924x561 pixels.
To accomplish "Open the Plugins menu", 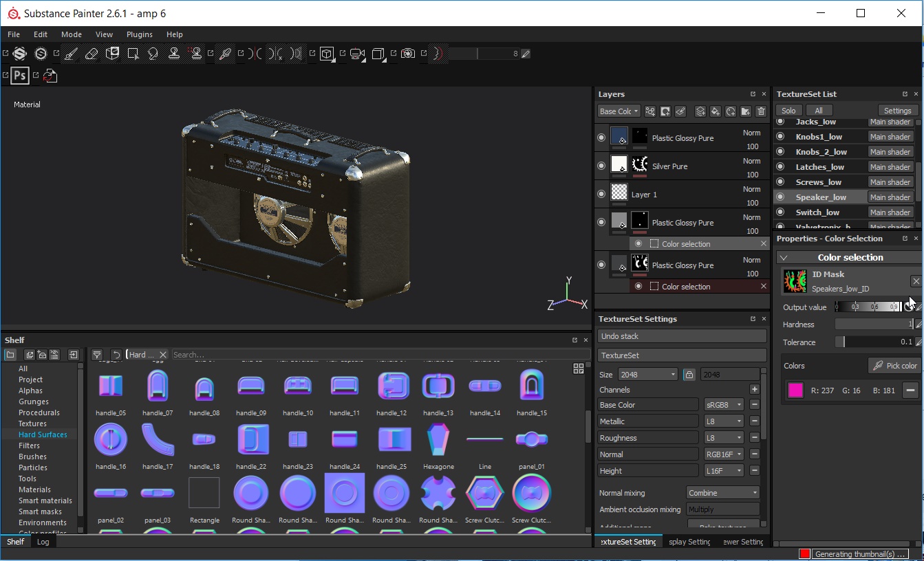I will tap(139, 34).
